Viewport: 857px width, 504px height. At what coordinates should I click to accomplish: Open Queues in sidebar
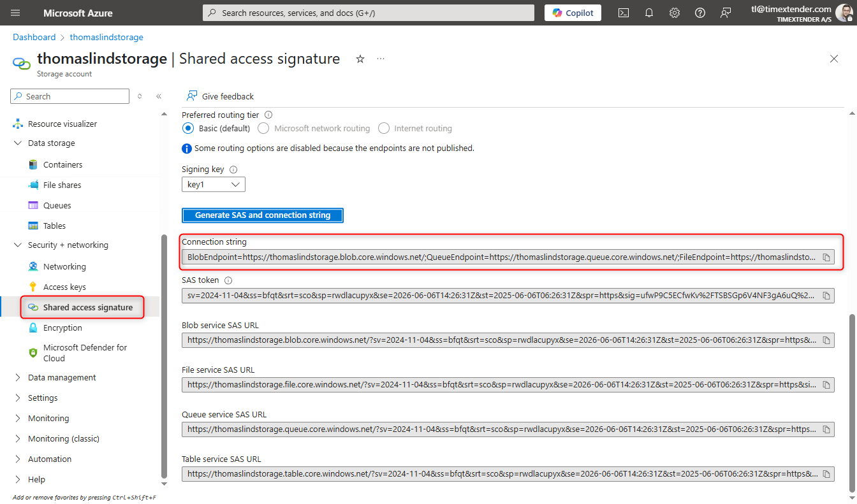pyautogui.click(x=57, y=205)
